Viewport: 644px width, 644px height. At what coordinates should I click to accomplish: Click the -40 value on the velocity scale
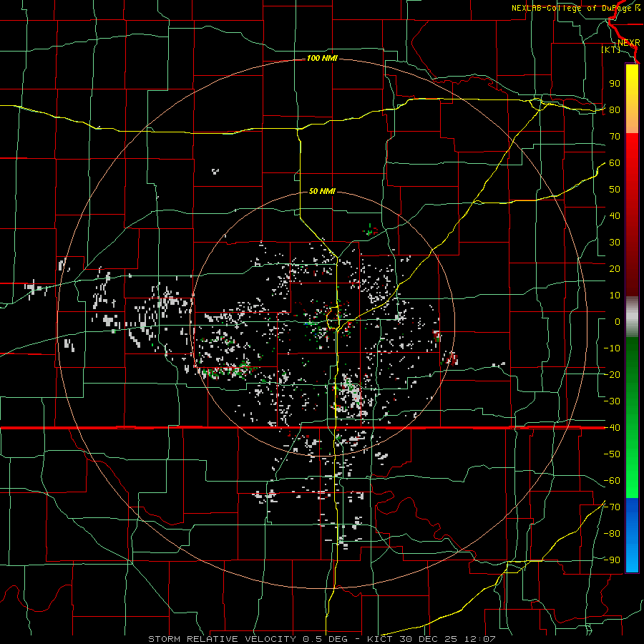click(x=612, y=428)
